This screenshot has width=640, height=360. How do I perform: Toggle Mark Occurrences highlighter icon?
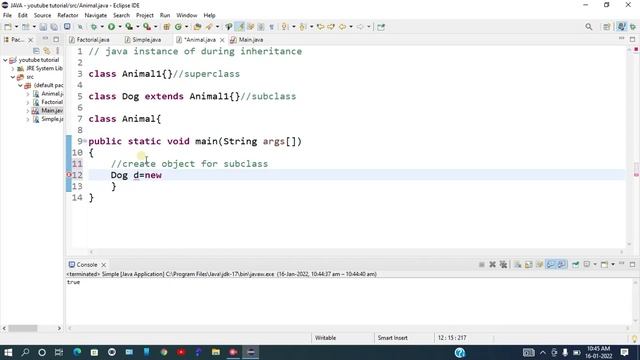(240, 27)
